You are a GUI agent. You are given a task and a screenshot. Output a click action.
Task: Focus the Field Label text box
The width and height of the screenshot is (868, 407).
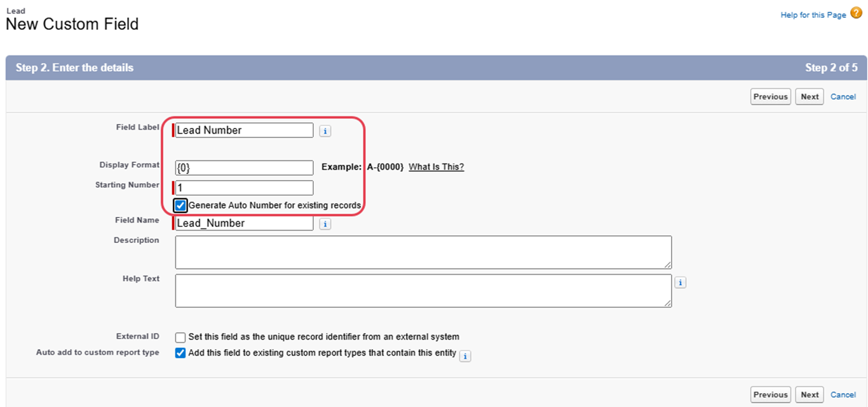[x=244, y=130]
